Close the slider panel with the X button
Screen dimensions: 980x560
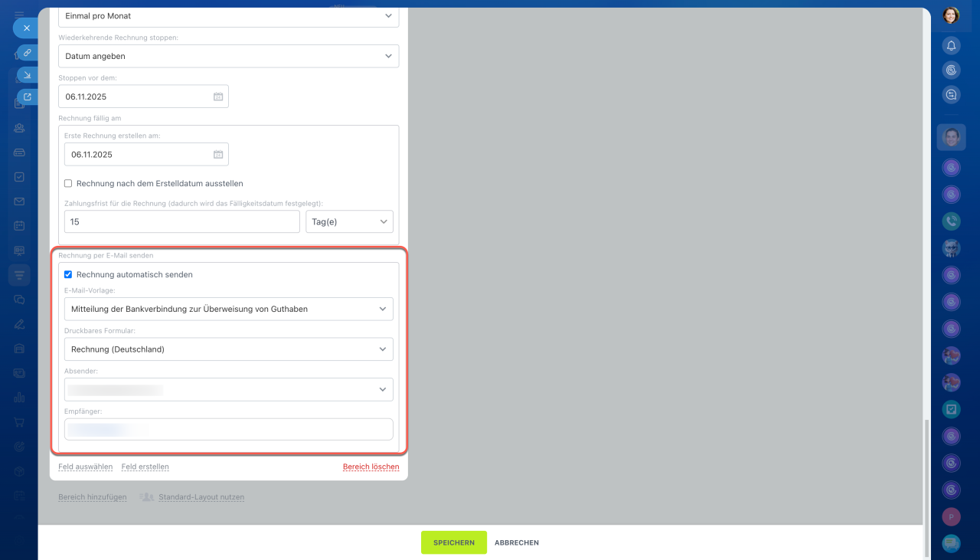[26, 28]
